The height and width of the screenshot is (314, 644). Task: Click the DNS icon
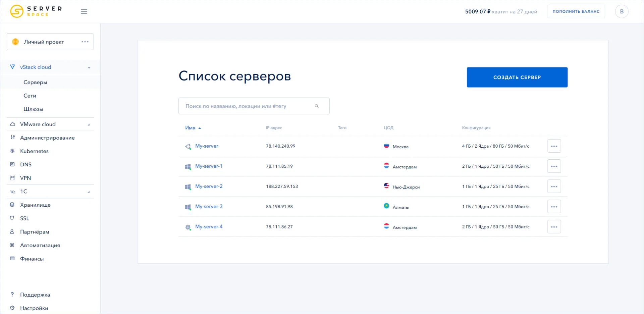(x=12, y=164)
